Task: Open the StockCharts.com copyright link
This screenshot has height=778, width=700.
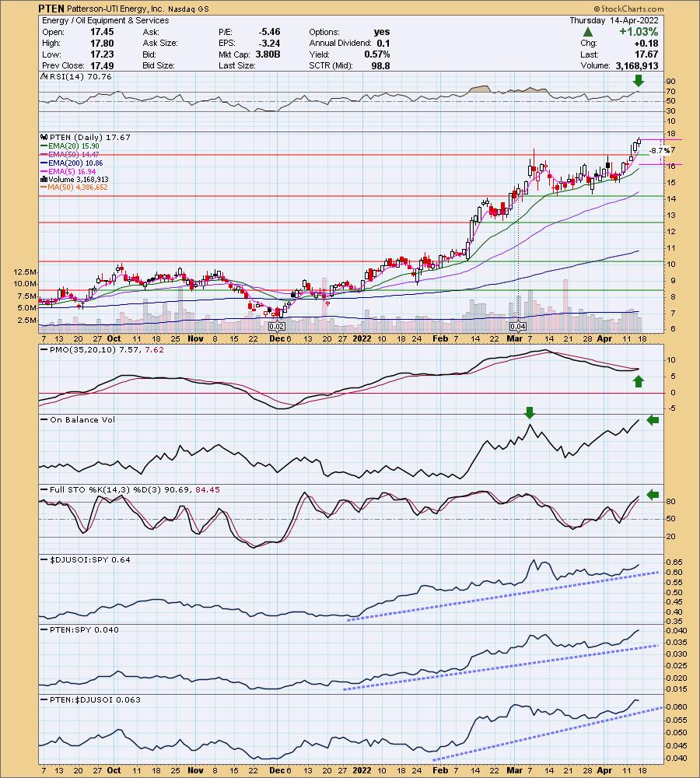Action: (628, 9)
